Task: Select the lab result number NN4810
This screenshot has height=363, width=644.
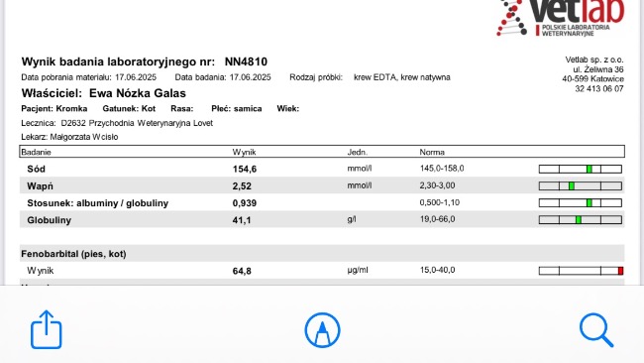Action: pyautogui.click(x=246, y=61)
